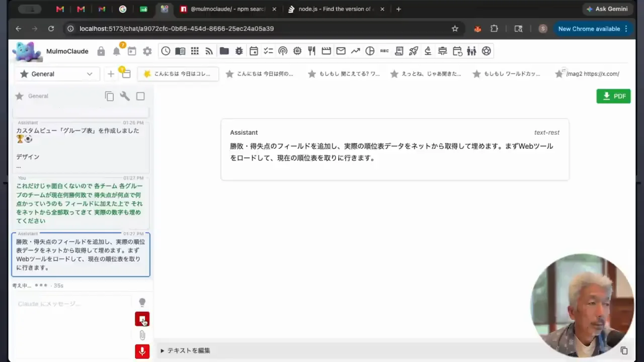The image size is (644, 362).
Task: Click the clock icon in the toolbar
Action: pyautogui.click(x=166, y=51)
